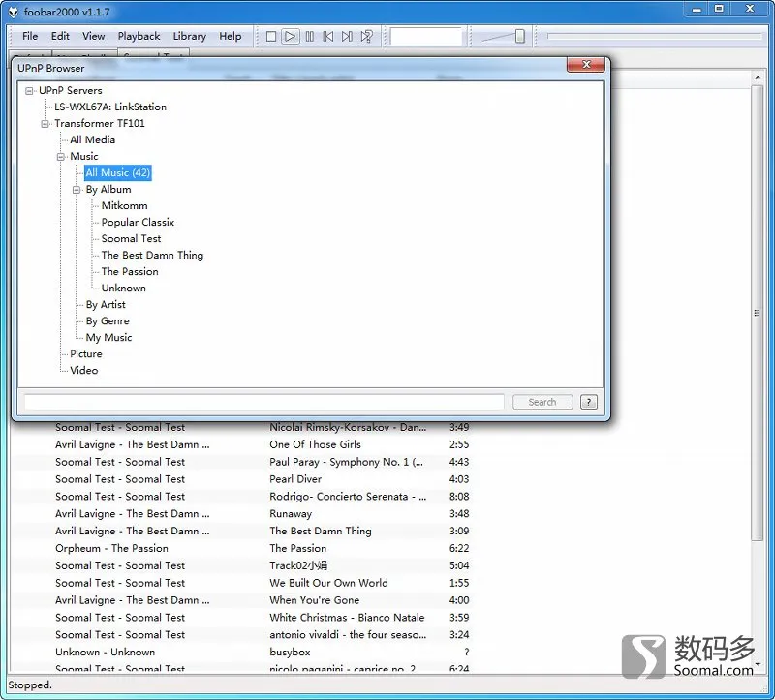775x700 pixels.
Task: Collapse the By Album node
Action: click(77, 190)
